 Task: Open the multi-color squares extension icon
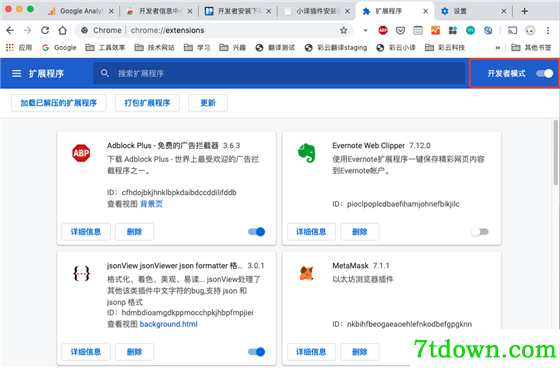[x=453, y=30]
